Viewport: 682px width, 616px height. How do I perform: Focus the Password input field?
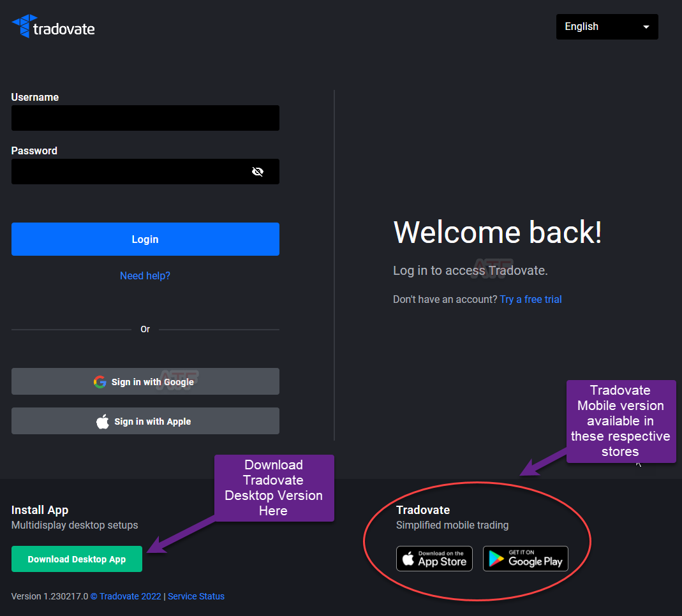(x=145, y=172)
